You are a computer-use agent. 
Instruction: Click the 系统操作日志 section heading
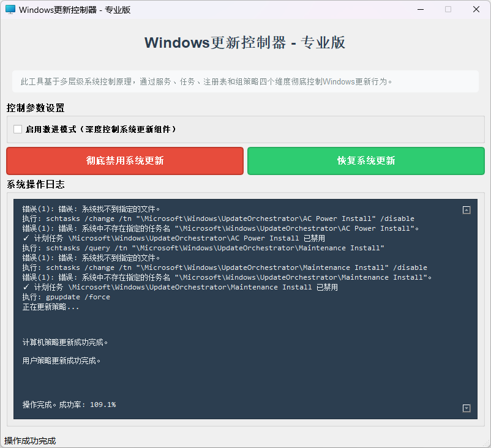pos(36,184)
